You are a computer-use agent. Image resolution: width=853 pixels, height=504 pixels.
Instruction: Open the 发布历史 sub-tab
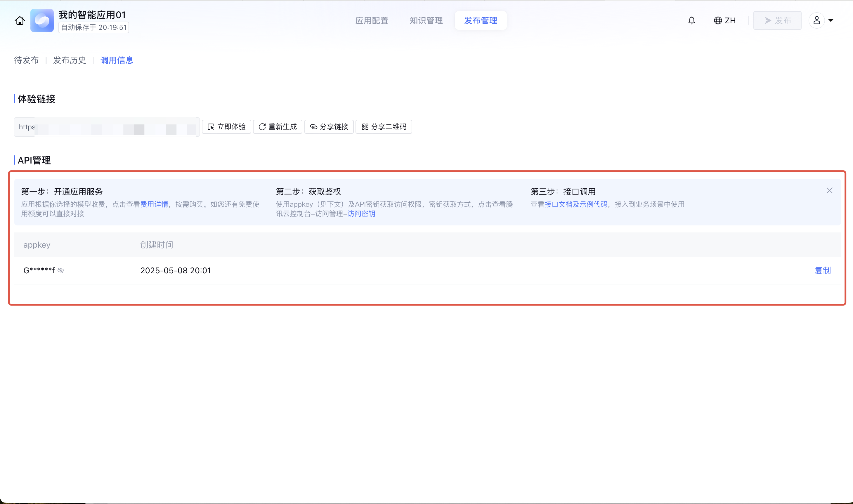pyautogui.click(x=69, y=60)
